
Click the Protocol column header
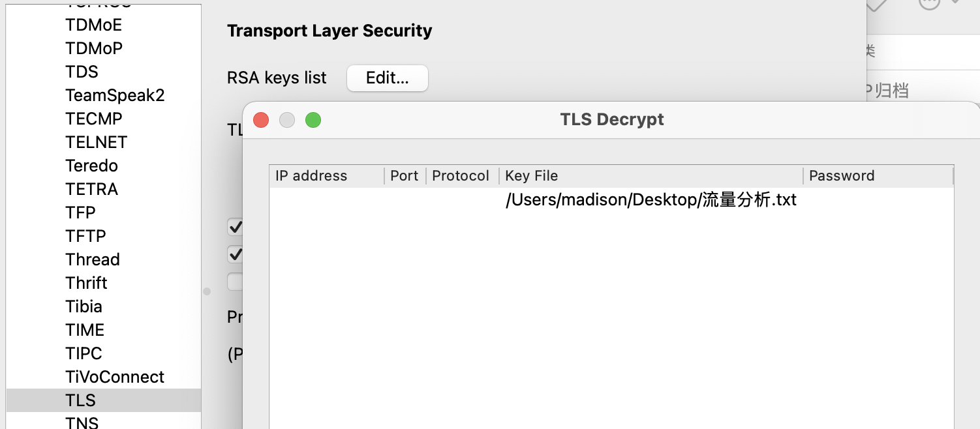461,176
